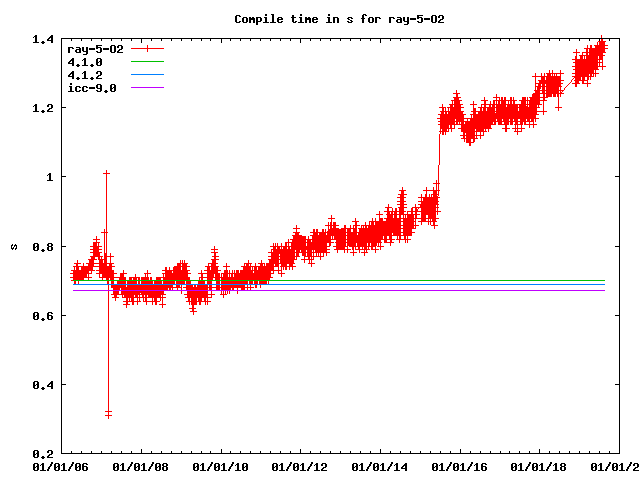Click the blue legend line sample for 4.1.2
The height and width of the screenshot is (480, 640).
pos(149,74)
